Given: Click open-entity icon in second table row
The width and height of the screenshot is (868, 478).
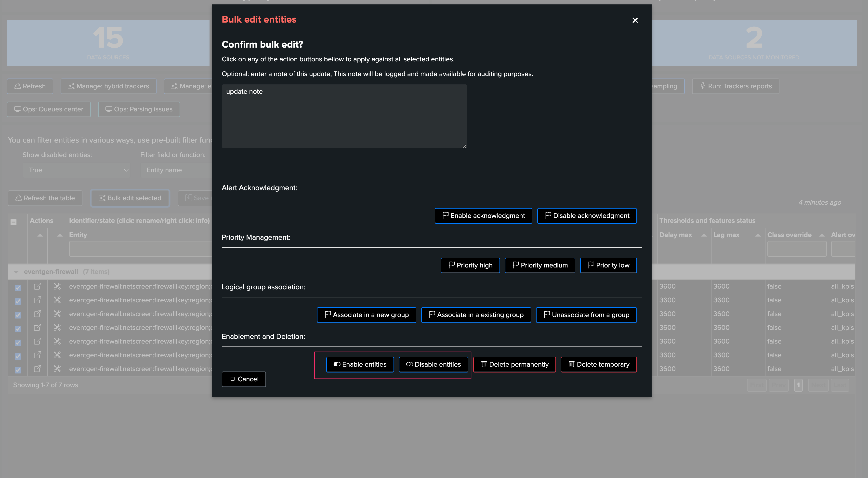Looking at the screenshot, I should (37, 300).
